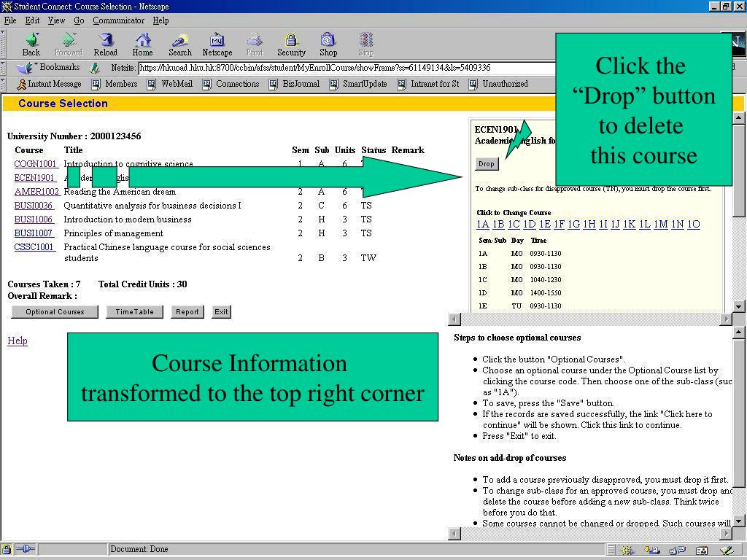Screen dimensions: 747x560
Task: Open the View menu
Action: (56, 20)
